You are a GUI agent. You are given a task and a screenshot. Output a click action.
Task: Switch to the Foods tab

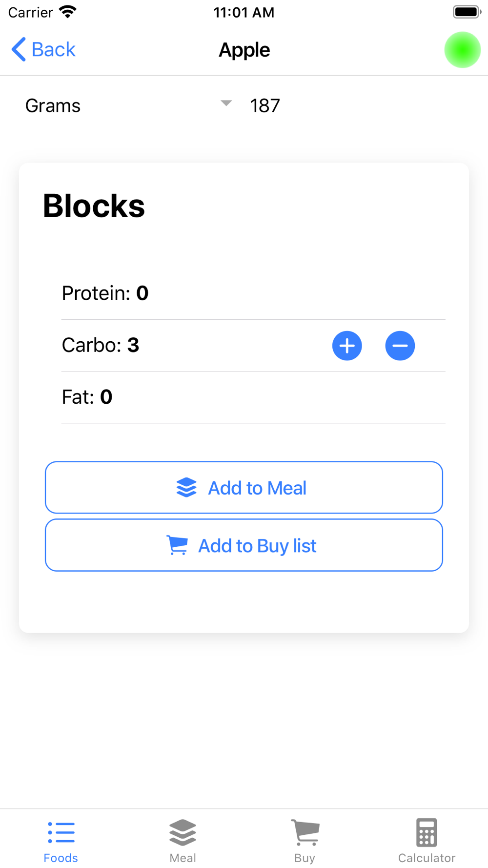[x=61, y=841]
